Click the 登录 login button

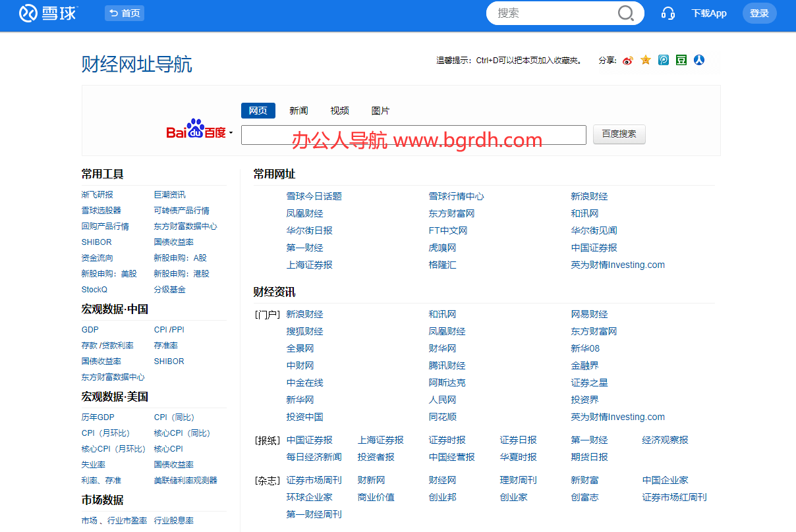[759, 13]
